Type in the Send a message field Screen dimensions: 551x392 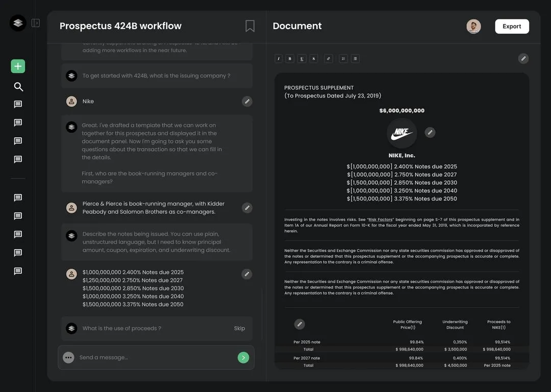click(x=153, y=357)
